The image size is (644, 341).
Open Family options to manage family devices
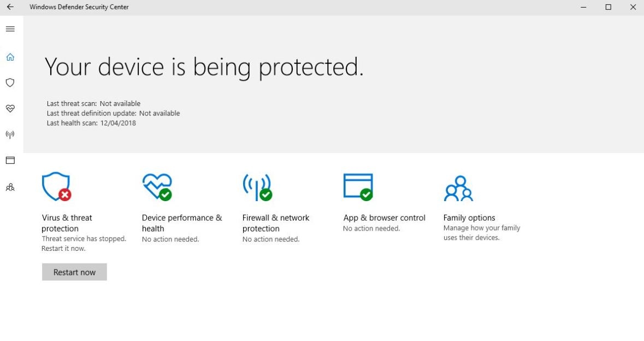click(x=469, y=217)
